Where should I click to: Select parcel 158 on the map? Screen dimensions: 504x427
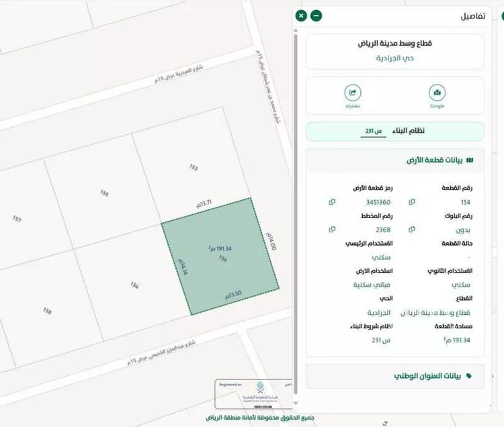[47, 311]
